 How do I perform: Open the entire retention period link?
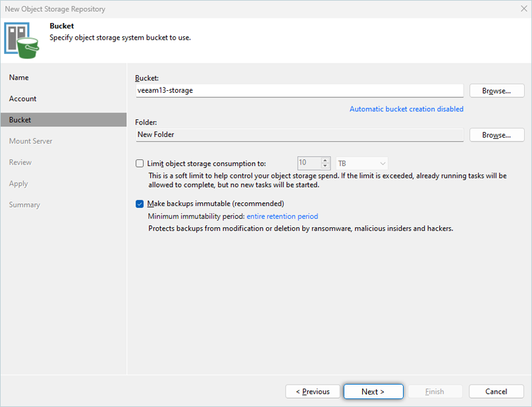(x=282, y=216)
